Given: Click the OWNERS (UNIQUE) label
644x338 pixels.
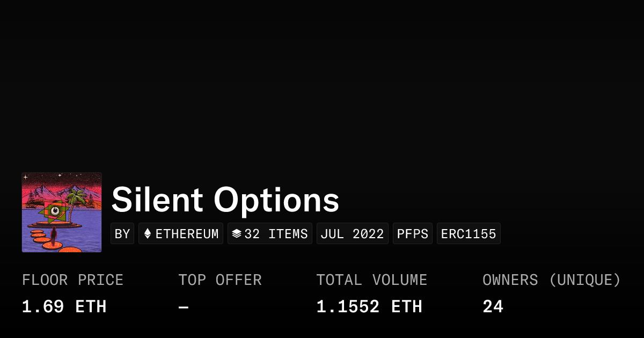Looking at the screenshot, I should (551, 280).
